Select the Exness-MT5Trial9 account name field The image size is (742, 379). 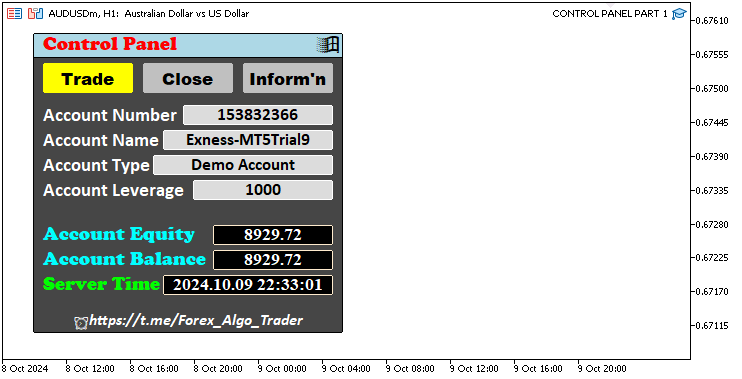pos(248,140)
